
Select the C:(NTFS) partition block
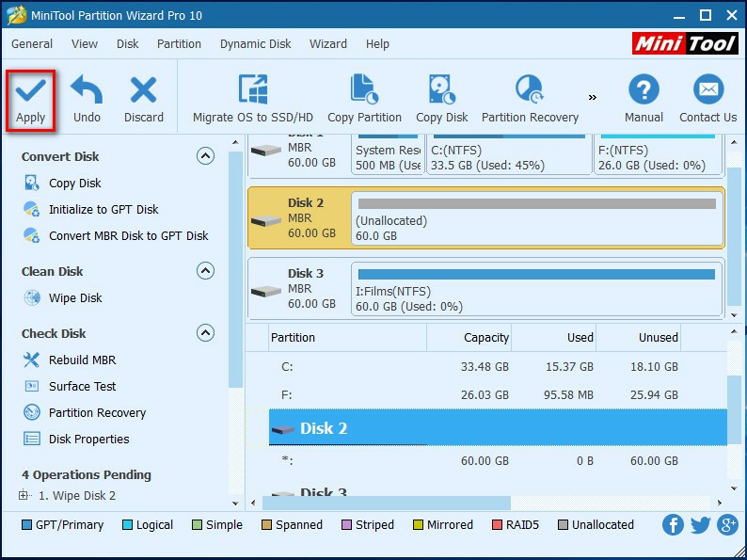click(509, 154)
